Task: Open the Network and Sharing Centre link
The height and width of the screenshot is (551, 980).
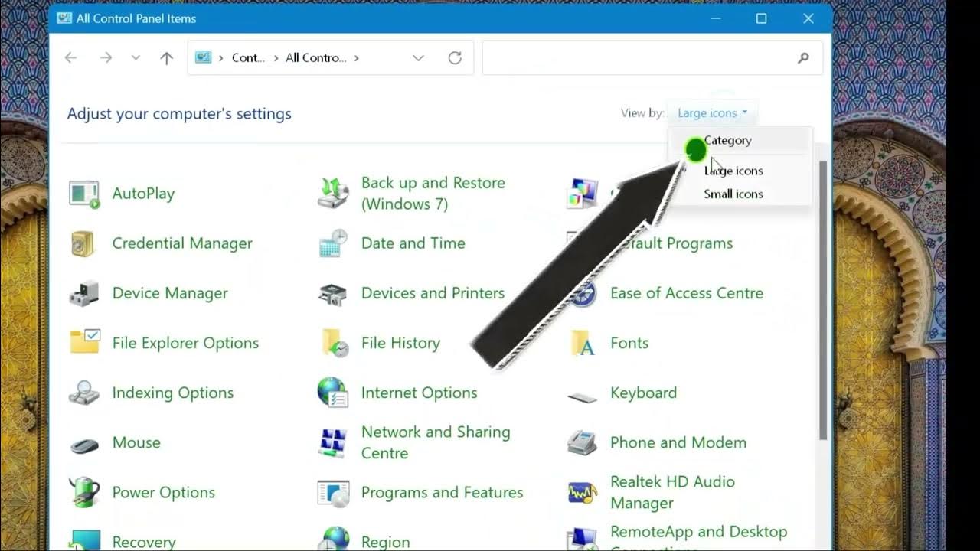Action: 436,442
